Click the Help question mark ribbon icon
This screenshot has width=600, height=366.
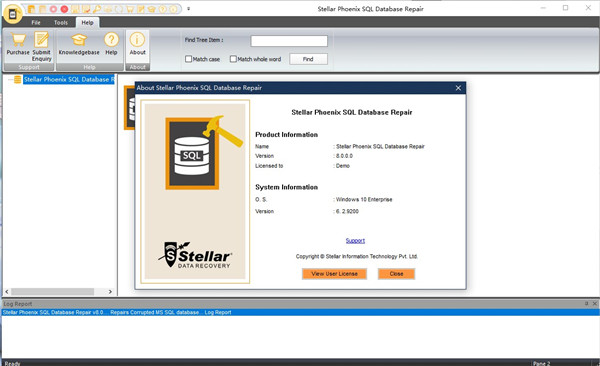(x=111, y=39)
